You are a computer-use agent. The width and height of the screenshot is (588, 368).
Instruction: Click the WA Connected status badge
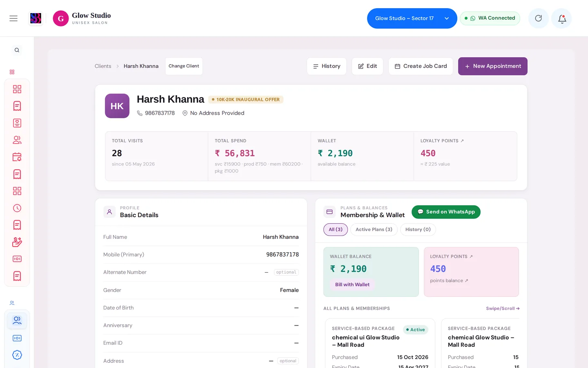tap(490, 18)
